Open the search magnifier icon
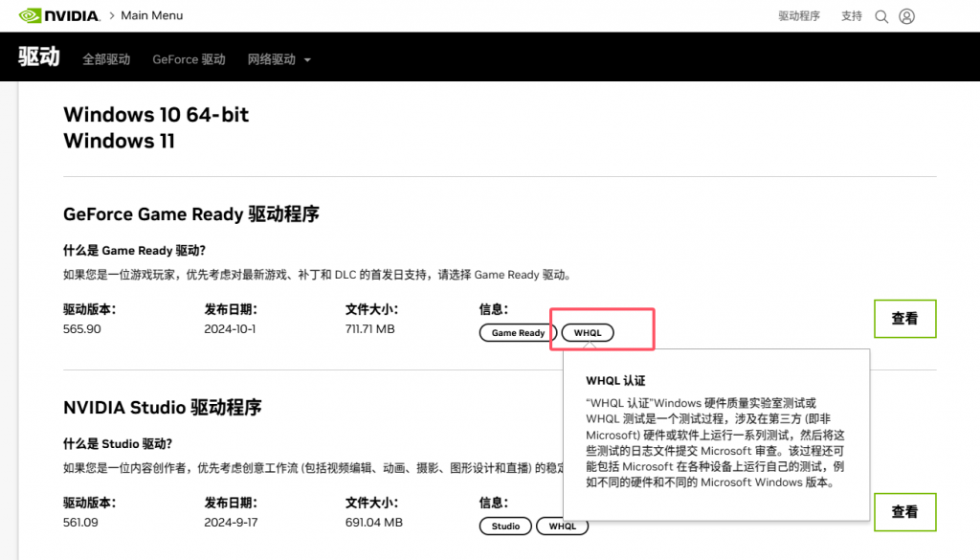This screenshot has height=560, width=980. (881, 16)
